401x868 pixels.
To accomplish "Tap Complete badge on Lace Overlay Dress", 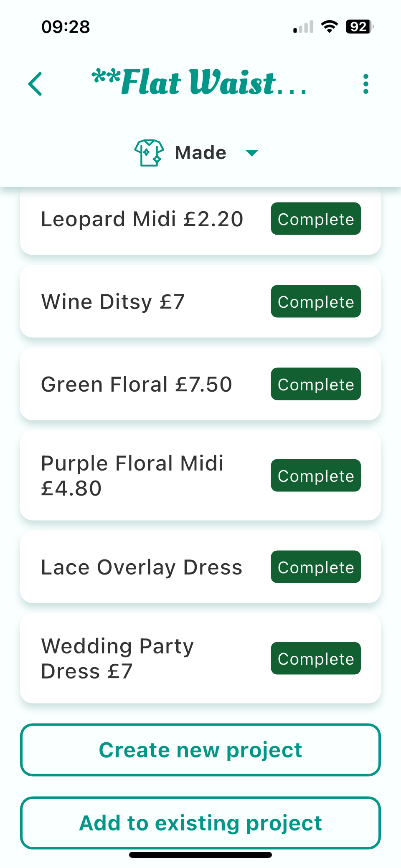I will [x=316, y=567].
